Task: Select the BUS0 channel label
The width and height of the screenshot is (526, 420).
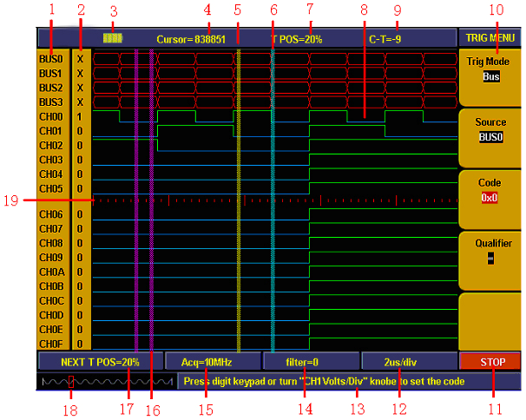Action: pyautogui.click(x=50, y=59)
